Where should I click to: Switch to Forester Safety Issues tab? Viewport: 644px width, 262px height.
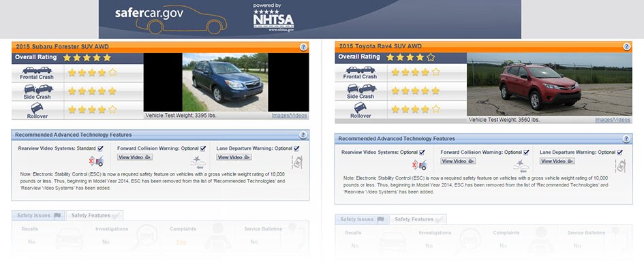click(x=38, y=215)
